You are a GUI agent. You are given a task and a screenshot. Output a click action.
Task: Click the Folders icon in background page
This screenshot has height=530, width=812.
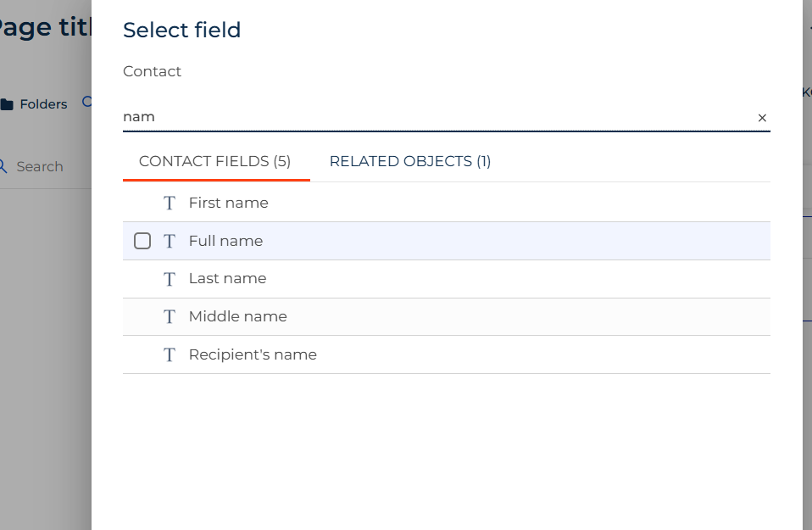click(7, 104)
